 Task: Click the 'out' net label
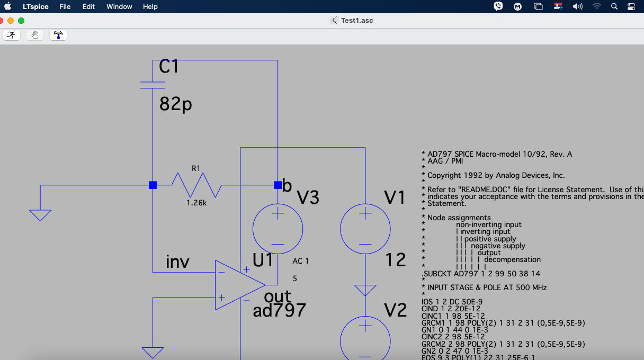[x=278, y=296]
